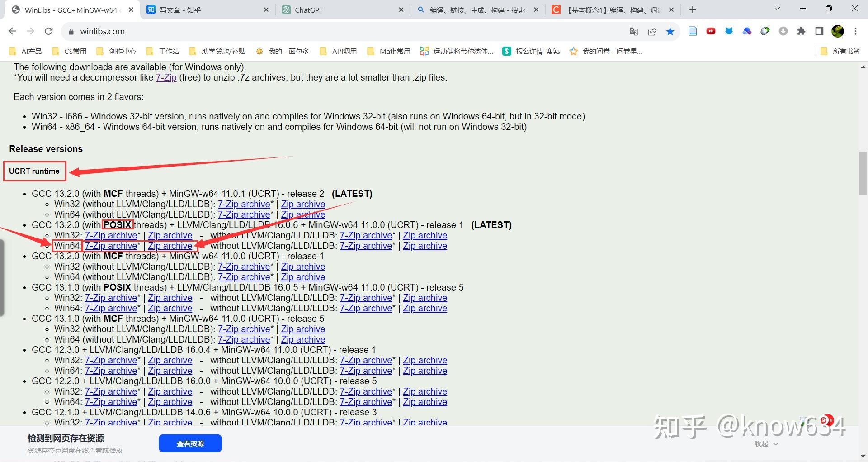Switch to the ChatGPT tab
Image resolution: width=868 pixels, height=462 pixels.
click(342, 10)
